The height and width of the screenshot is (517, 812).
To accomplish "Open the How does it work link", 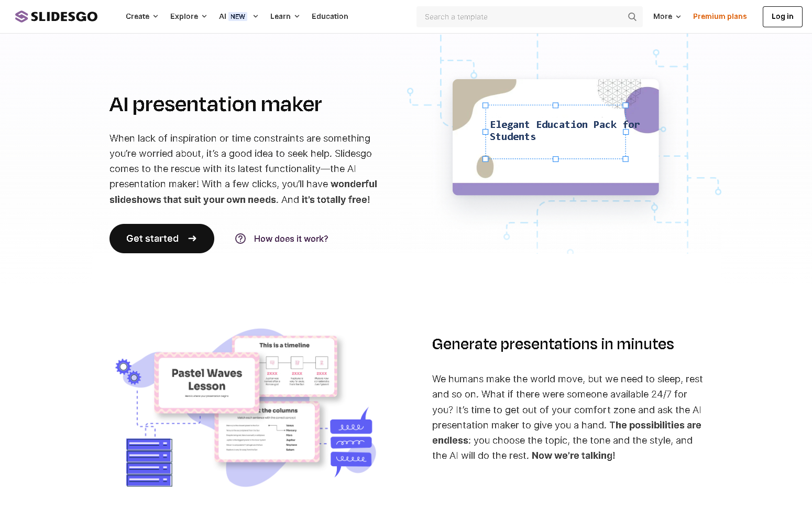I will 291,239.
